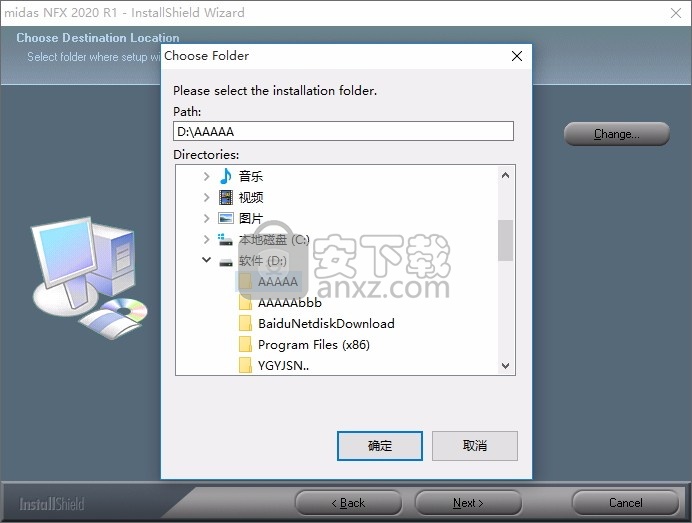692x523 pixels.
Task: Click the Change... button in wizard
Action: point(617,134)
